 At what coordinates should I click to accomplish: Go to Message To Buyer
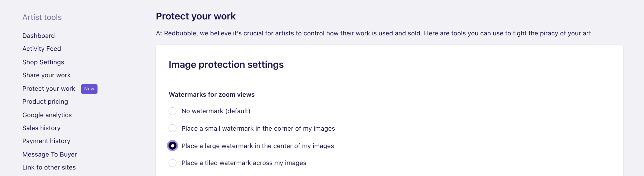coord(49,154)
